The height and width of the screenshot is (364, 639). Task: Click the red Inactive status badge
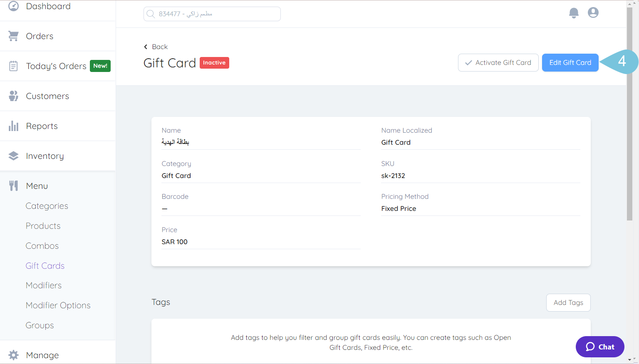[x=214, y=63]
